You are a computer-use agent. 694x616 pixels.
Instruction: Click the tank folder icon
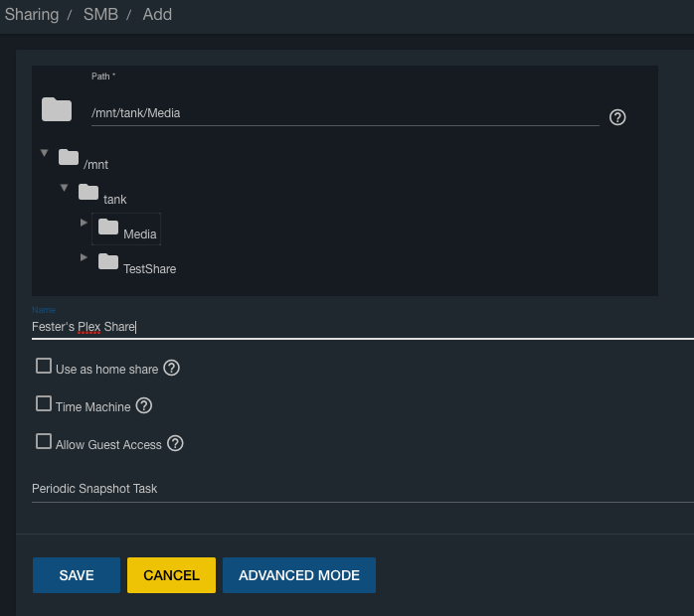point(88,192)
